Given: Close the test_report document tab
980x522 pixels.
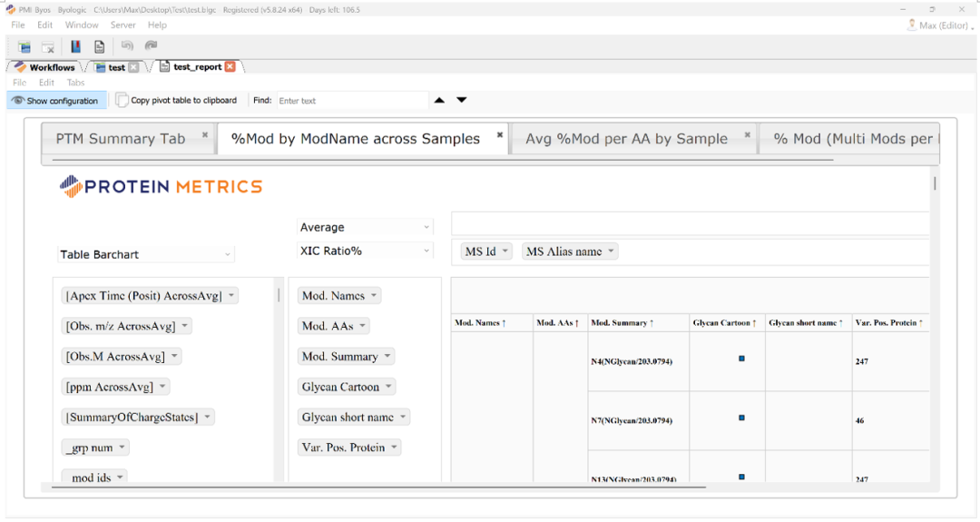Looking at the screenshot, I should click(230, 66).
